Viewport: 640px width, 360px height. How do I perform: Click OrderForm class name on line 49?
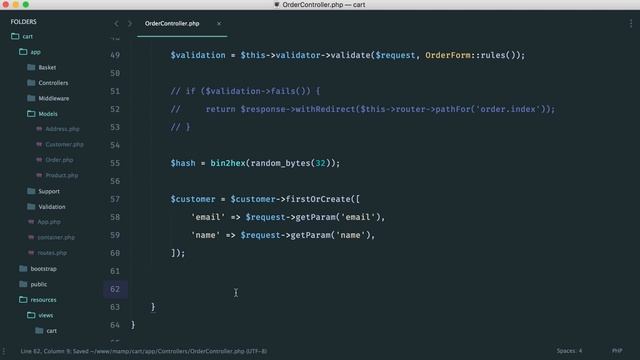pyautogui.click(x=448, y=55)
